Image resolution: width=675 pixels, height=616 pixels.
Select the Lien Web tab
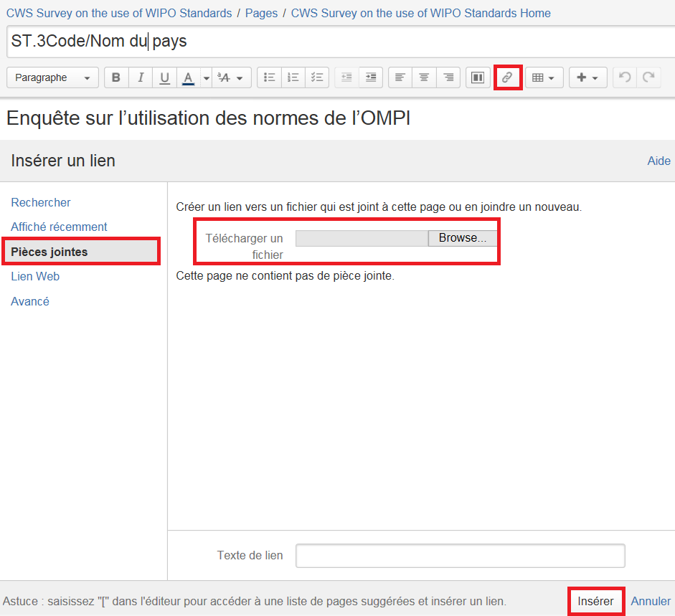35,276
